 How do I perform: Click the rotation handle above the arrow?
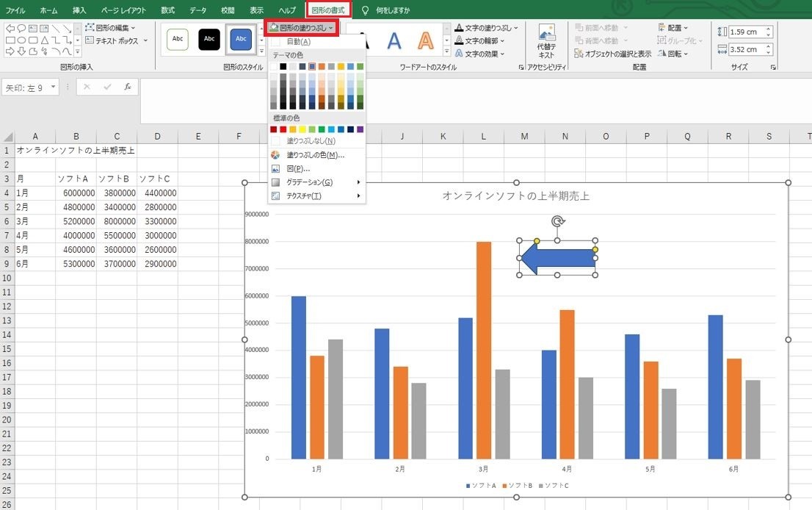557,221
